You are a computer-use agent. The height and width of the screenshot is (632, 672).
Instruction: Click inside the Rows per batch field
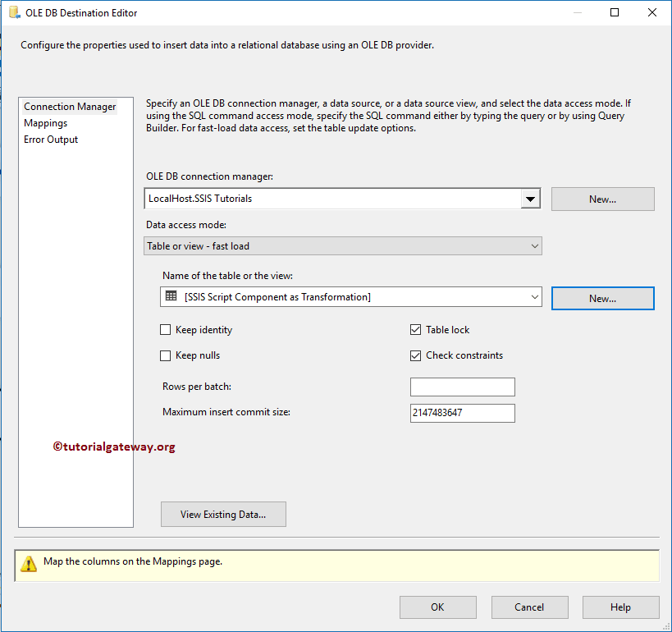pyautogui.click(x=462, y=387)
